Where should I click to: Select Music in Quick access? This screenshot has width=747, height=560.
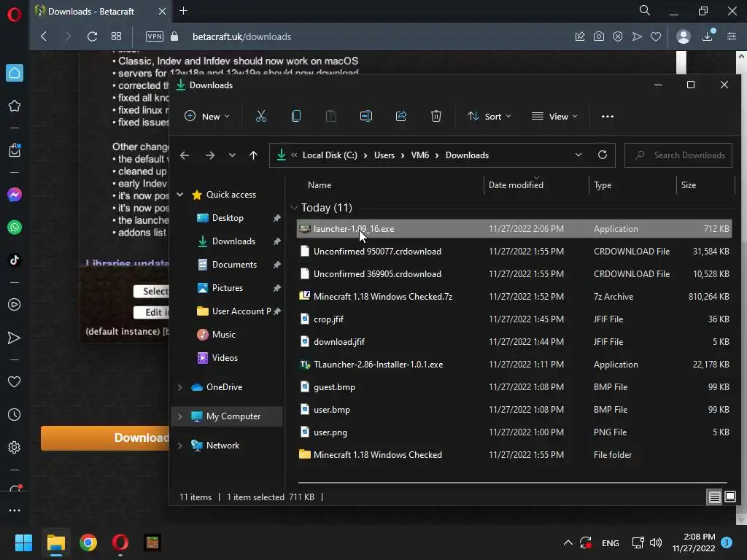(x=223, y=334)
